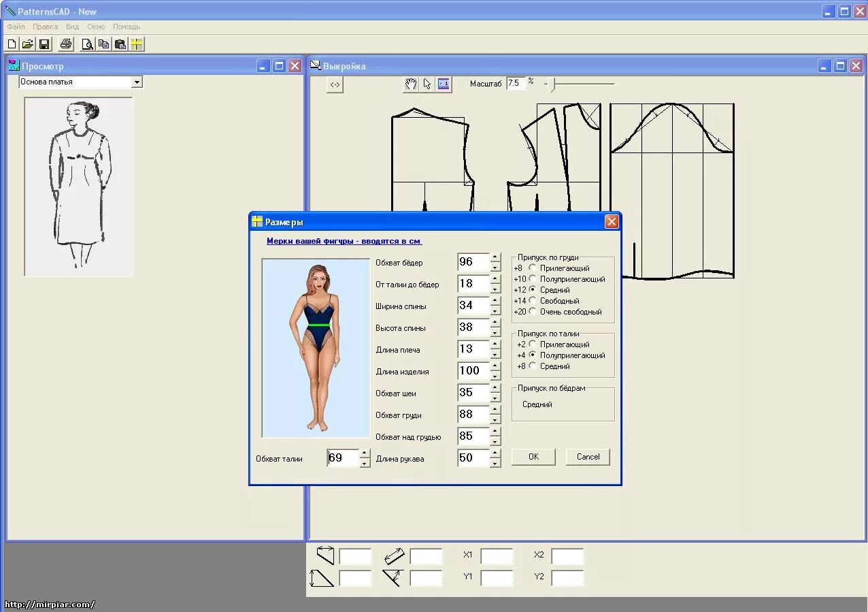
Task: Open the Основа платья dropdown
Action: click(137, 82)
